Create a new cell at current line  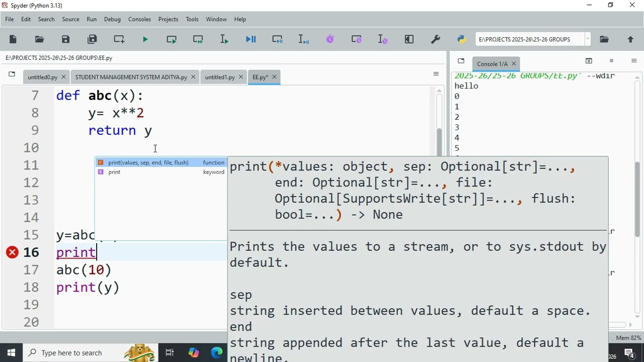coord(119,39)
